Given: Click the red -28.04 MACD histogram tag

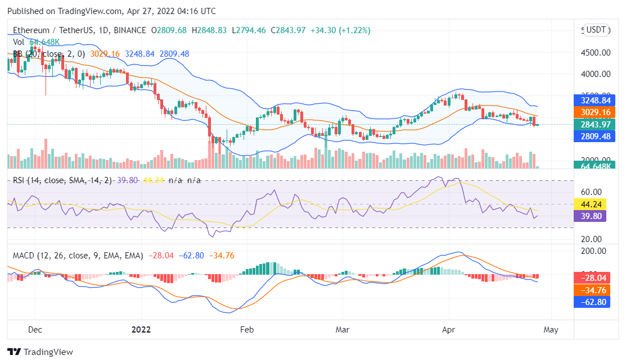Looking at the screenshot, I should pyautogui.click(x=596, y=278).
